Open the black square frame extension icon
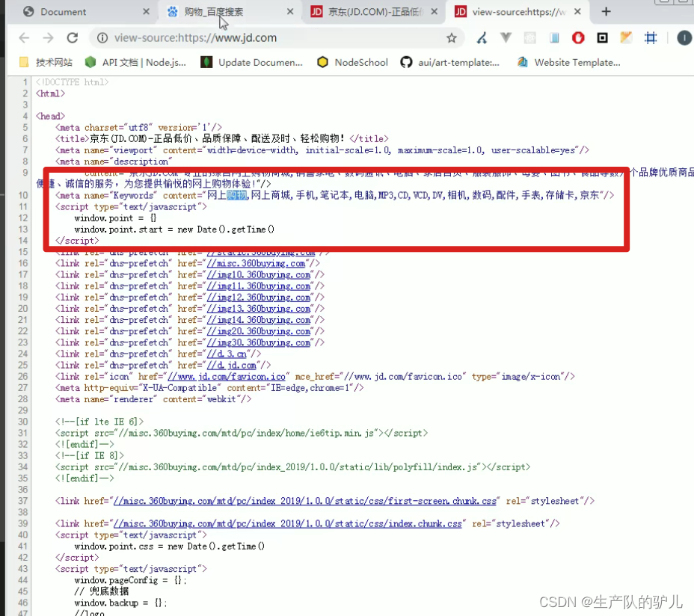 click(602, 38)
